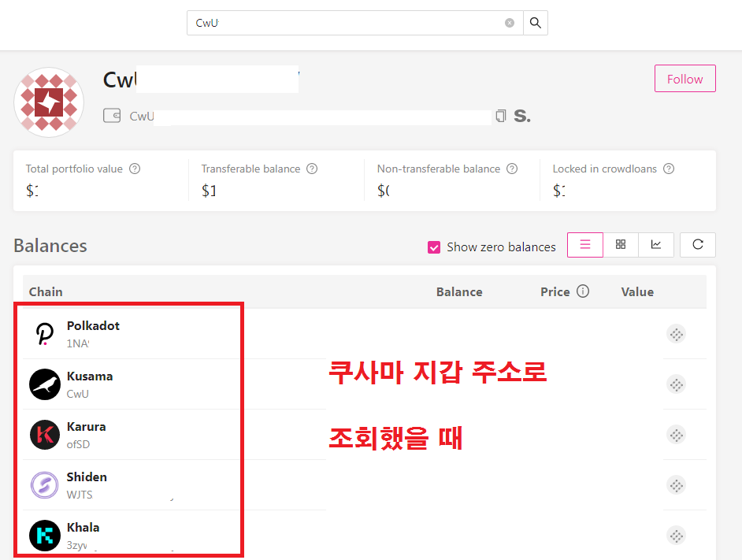Image resolution: width=742 pixels, height=560 pixels.
Task: Show Price column info tooltip
Action: 583,291
